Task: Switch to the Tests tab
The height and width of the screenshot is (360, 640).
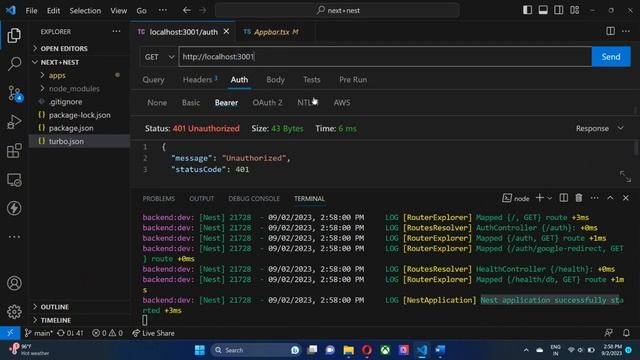Action: 311,80
